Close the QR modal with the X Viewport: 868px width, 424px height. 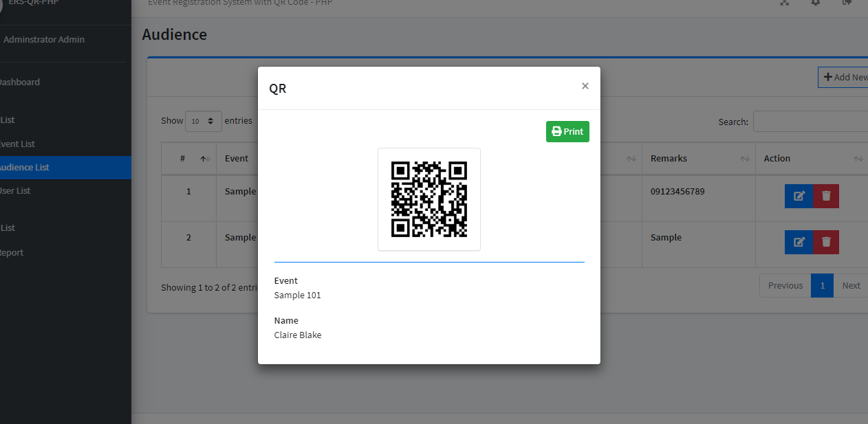[585, 86]
